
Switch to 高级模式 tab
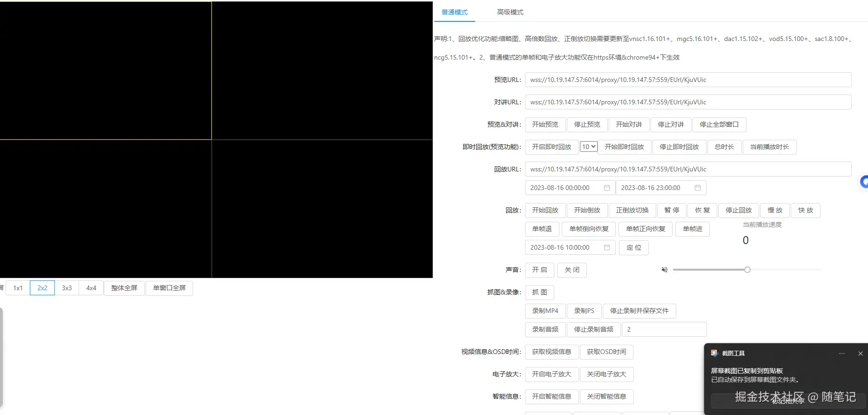(510, 12)
